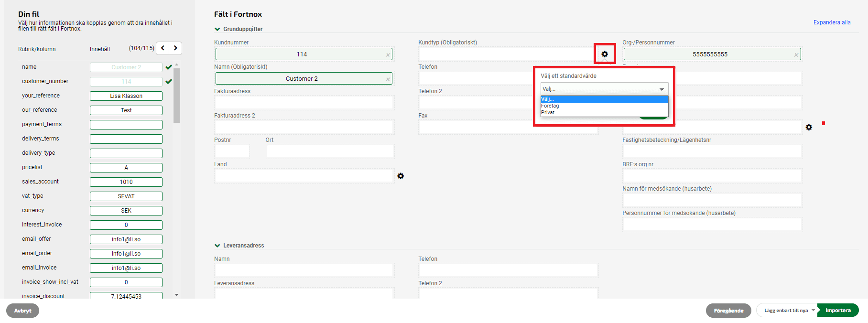Screen dimensions: 868x323
Task: Click the Fastighetsbeteckning/Lägenhetsnr field
Action: coord(712,151)
